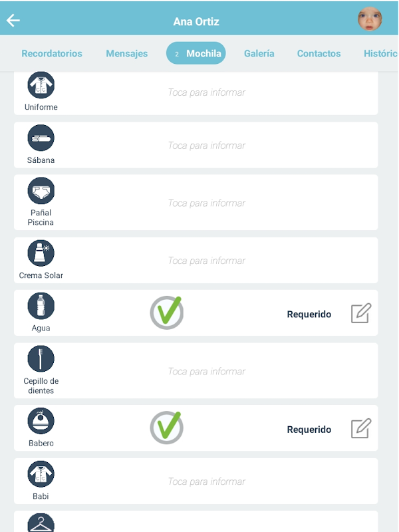Tap the Agua water bottle icon
Viewport: 399px width, 532px height.
[x=41, y=306]
